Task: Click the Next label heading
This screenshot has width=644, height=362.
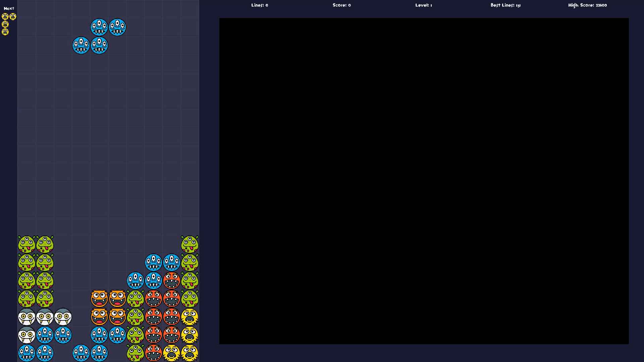Action: [9, 8]
